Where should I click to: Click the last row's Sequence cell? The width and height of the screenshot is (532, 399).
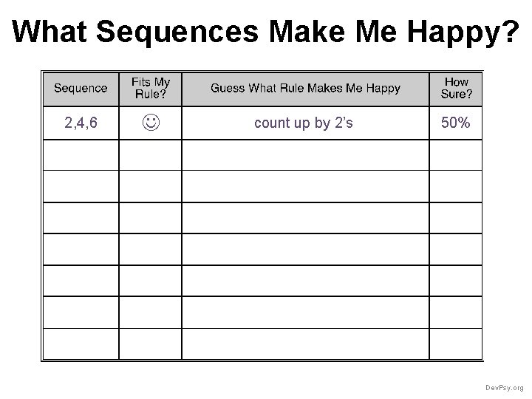click(81, 344)
